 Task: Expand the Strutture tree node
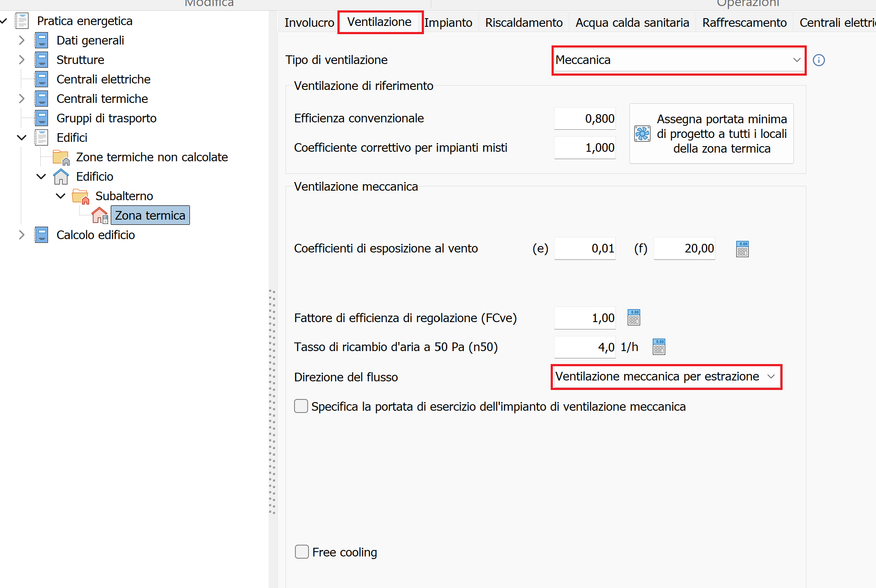click(x=22, y=60)
